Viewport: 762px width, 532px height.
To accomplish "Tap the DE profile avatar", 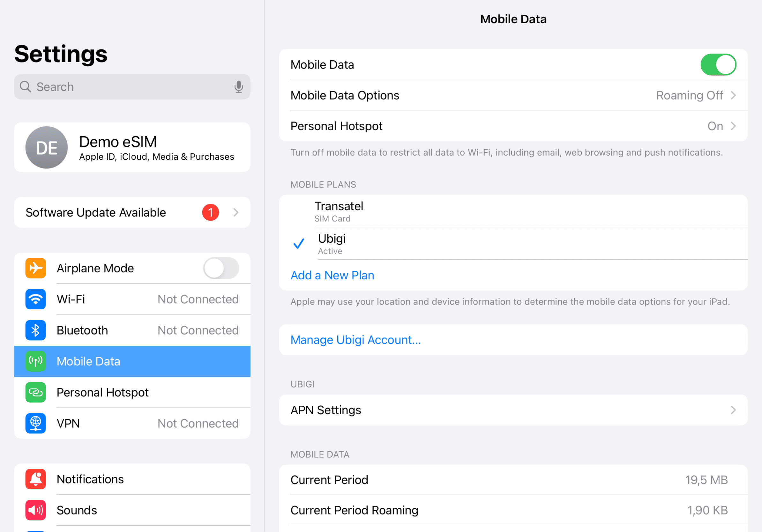I will coord(47,148).
